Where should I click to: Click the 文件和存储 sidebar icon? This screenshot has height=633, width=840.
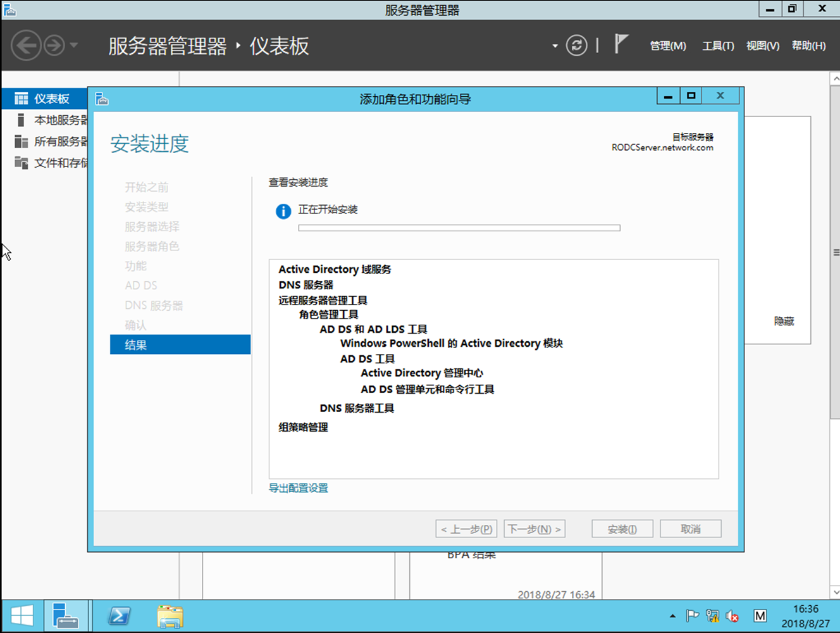tap(21, 163)
